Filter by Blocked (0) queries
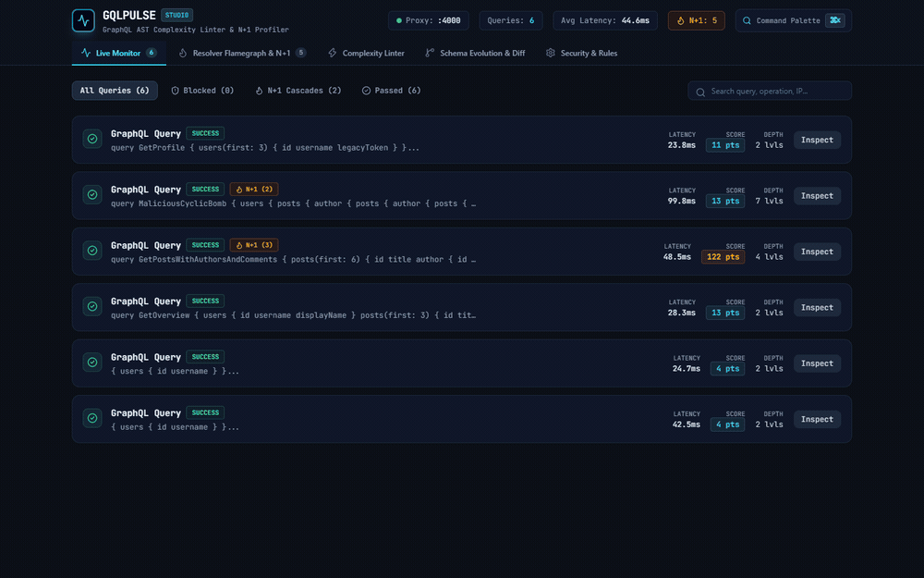The height and width of the screenshot is (578, 924). (202, 91)
